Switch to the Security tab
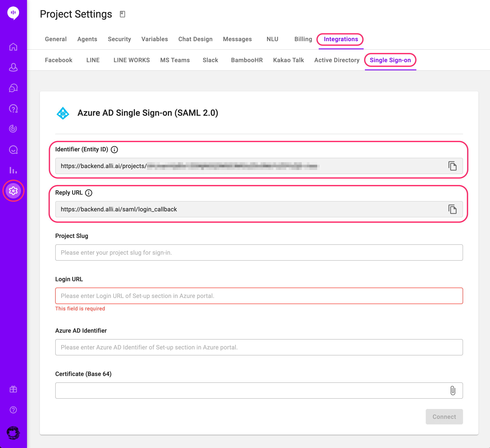 pos(119,39)
